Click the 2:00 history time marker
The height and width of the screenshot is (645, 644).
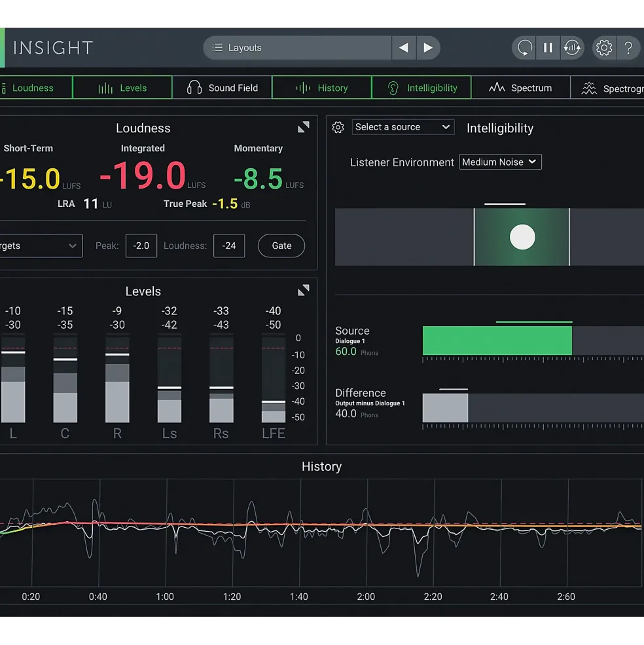point(366,597)
